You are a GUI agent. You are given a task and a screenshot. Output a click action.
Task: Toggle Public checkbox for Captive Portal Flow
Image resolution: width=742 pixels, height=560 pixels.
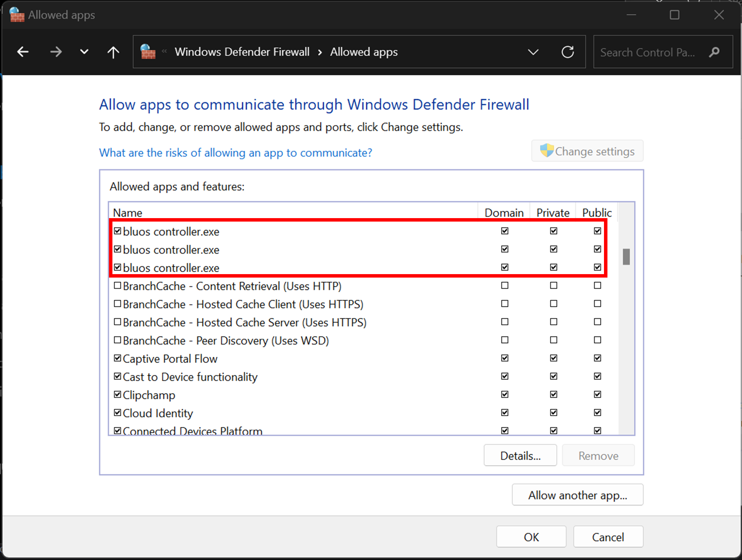click(597, 358)
